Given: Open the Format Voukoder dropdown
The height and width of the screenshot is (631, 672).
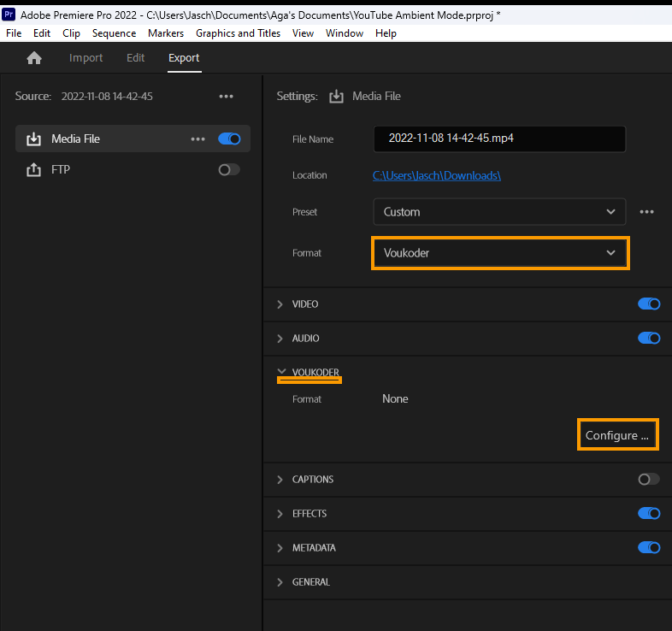Looking at the screenshot, I should pyautogui.click(x=499, y=253).
